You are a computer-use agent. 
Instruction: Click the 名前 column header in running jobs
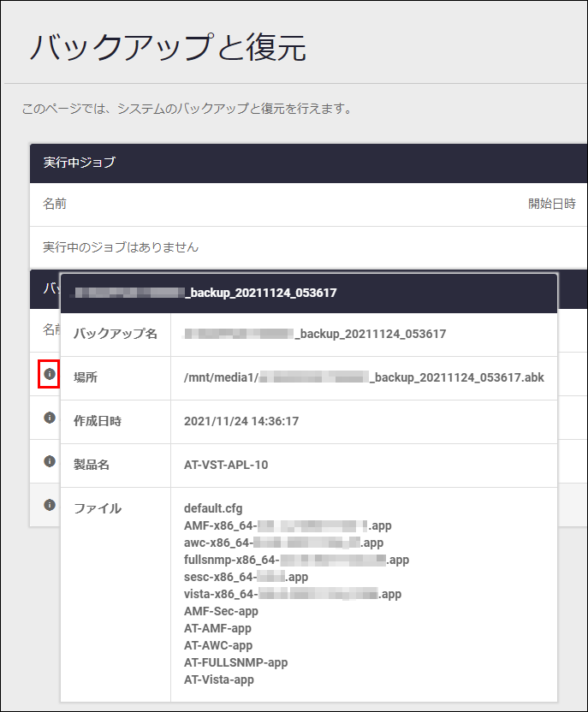55,204
